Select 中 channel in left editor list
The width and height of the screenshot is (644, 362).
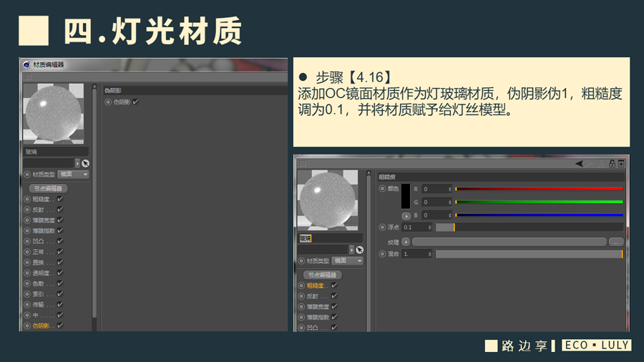click(x=35, y=315)
